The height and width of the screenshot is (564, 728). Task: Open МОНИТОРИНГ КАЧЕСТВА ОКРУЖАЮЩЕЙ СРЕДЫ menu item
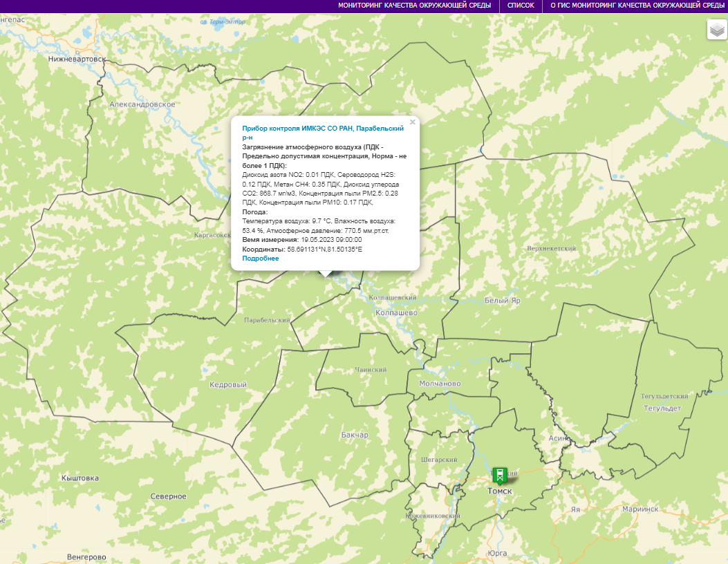click(x=414, y=6)
